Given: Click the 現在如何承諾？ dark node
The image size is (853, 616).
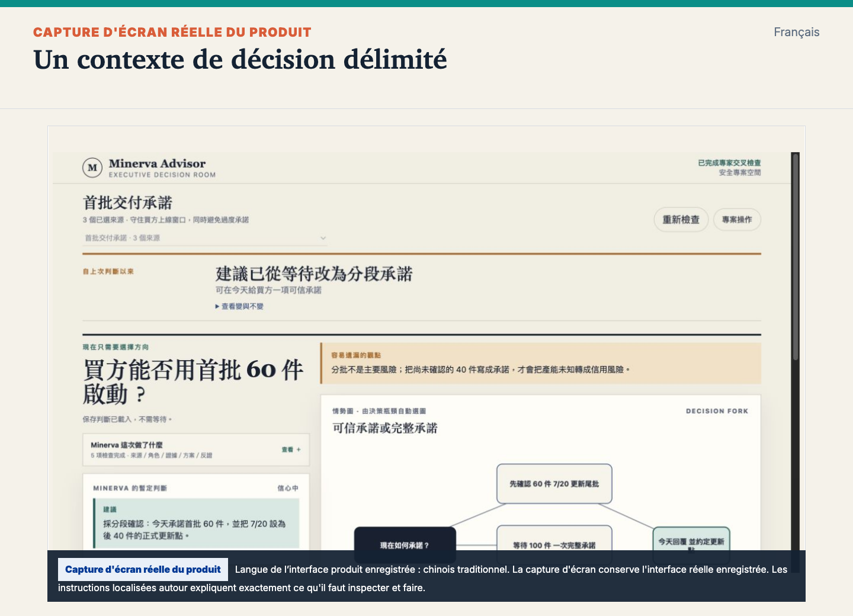Looking at the screenshot, I should click(405, 545).
